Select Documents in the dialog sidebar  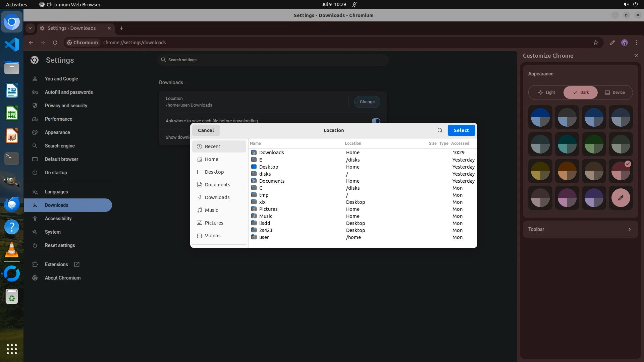[x=217, y=185]
